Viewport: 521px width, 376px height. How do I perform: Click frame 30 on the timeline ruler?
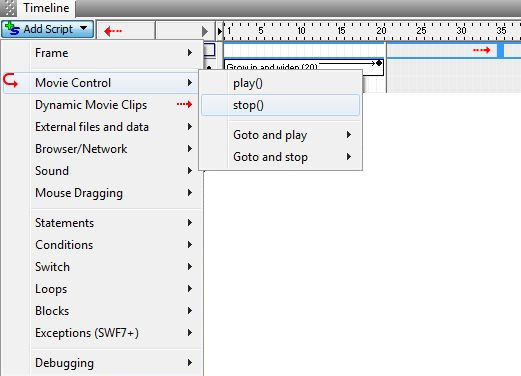[461, 31]
